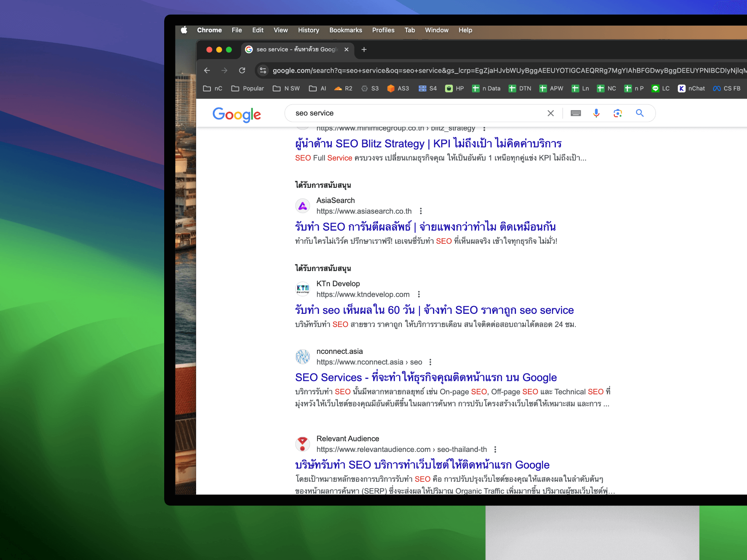Open the LC Line bookmark

(x=661, y=89)
